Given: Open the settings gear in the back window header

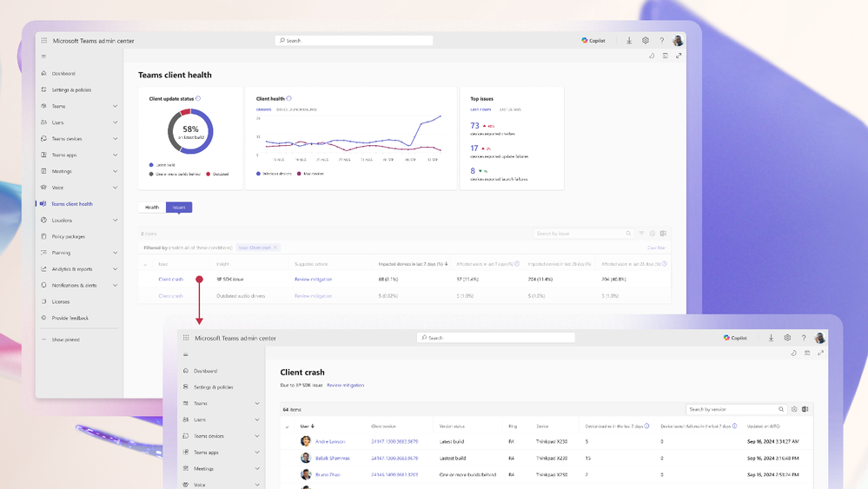Looking at the screenshot, I should pos(646,40).
